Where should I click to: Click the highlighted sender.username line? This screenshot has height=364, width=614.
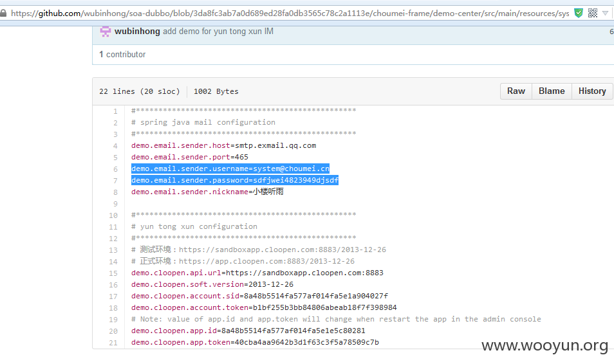click(230, 168)
